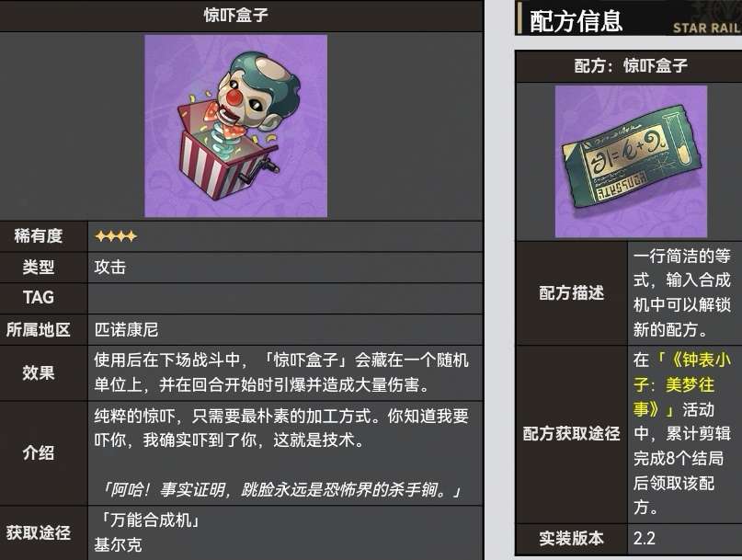Image resolution: width=742 pixels, height=560 pixels.
Task: Click the 「万能合成机」 acquisition text
Action: coord(149,520)
